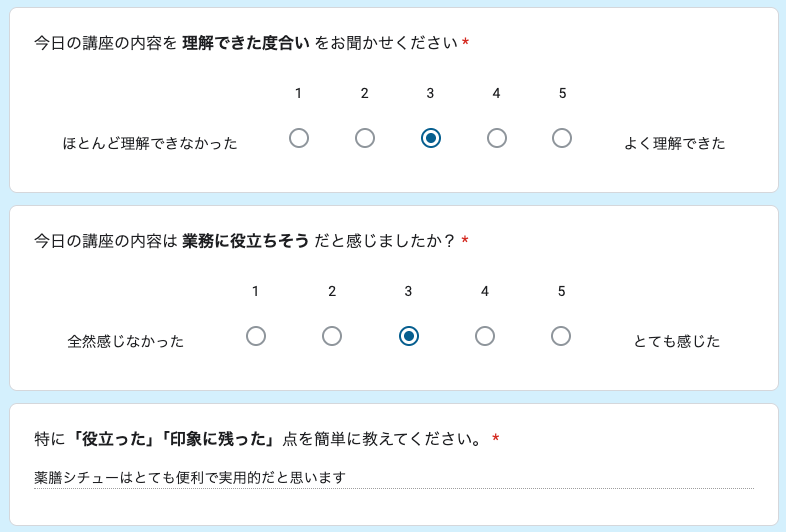Click the よく理解できた scale label
The height and width of the screenshot is (532, 786).
click(x=675, y=143)
